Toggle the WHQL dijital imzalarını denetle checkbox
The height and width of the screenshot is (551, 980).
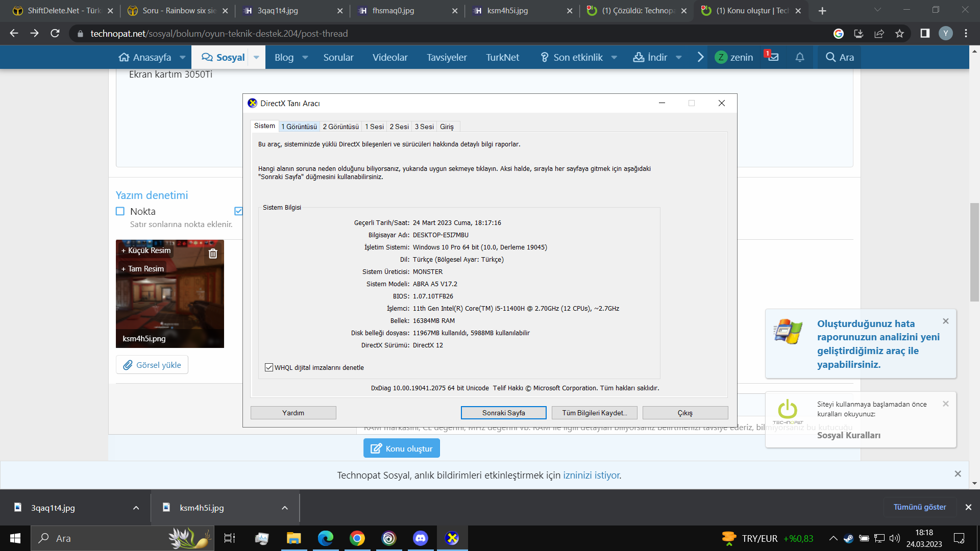pyautogui.click(x=269, y=367)
